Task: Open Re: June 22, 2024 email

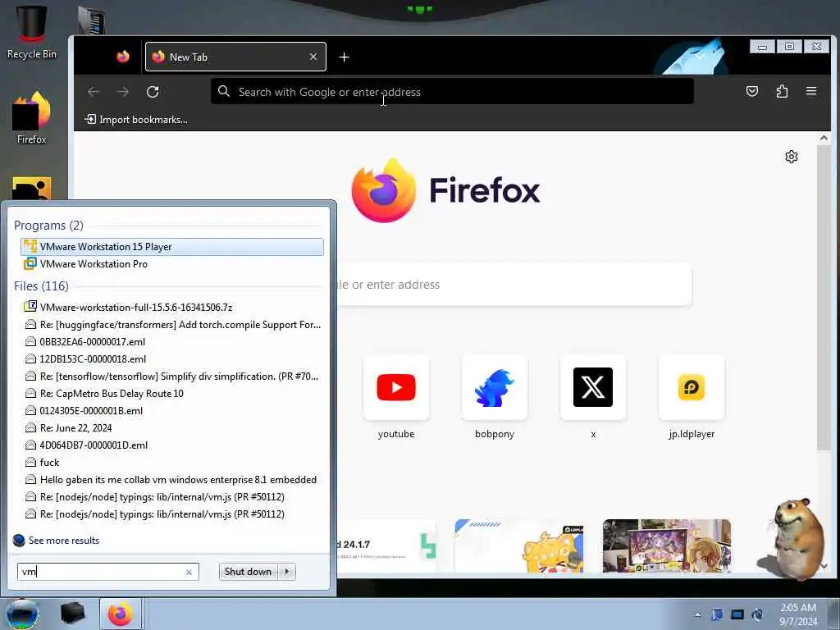Action: (x=172, y=428)
